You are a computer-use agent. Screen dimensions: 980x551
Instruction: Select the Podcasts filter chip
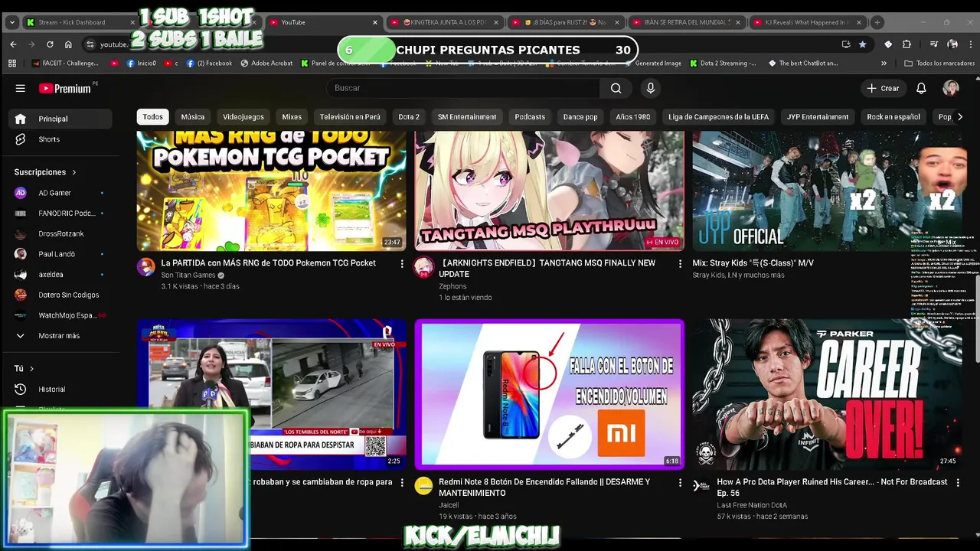coord(530,117)
